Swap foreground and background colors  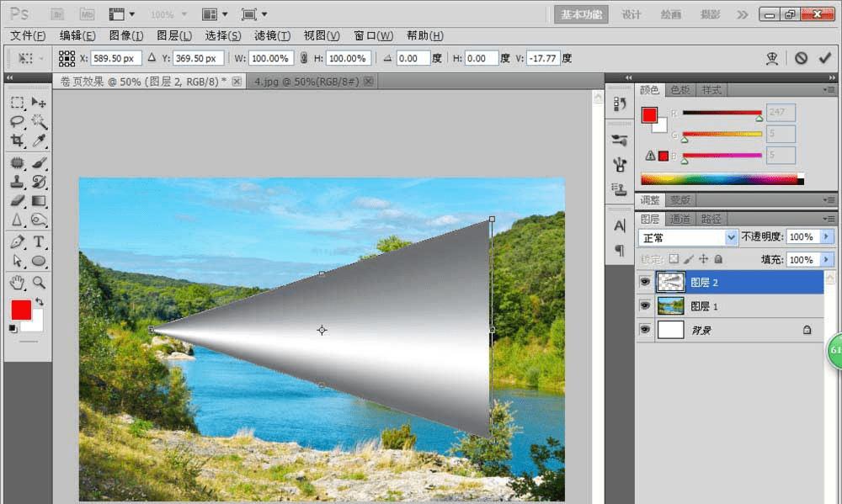tap(40, 302)
